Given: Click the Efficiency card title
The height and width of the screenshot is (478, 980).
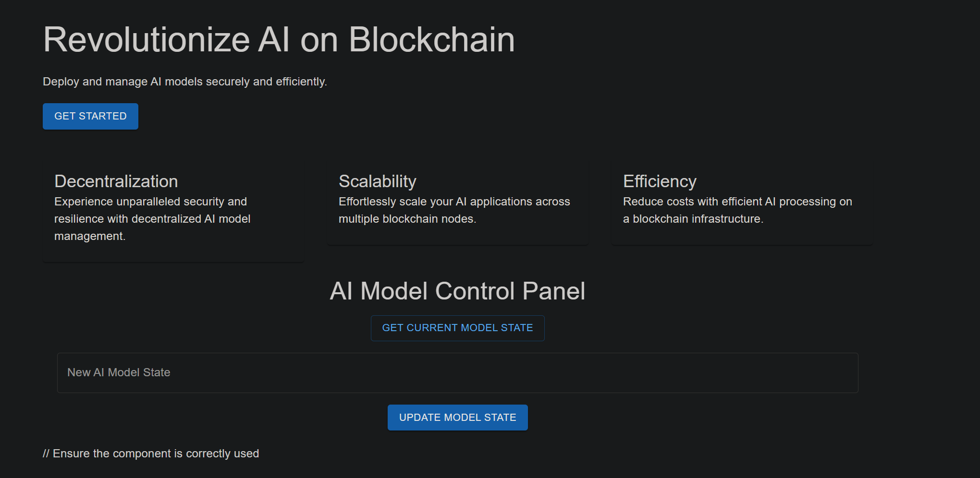Looking at the screenshot, I should 660,181.
